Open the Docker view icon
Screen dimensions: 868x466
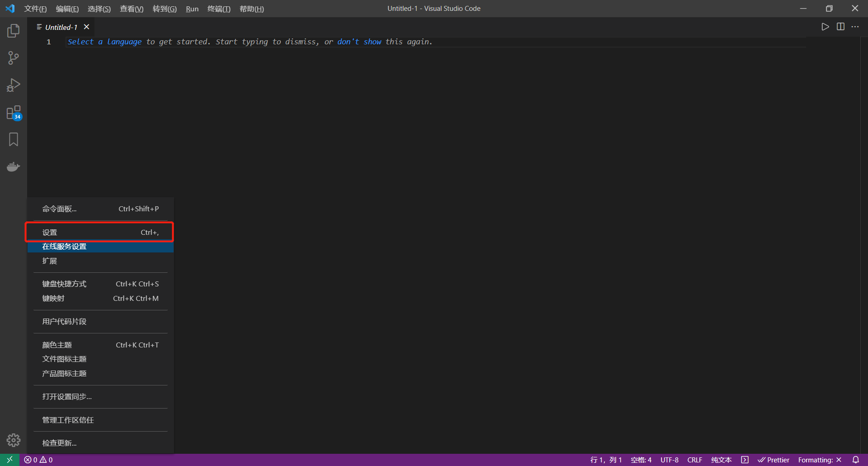(x=14, y=166)
